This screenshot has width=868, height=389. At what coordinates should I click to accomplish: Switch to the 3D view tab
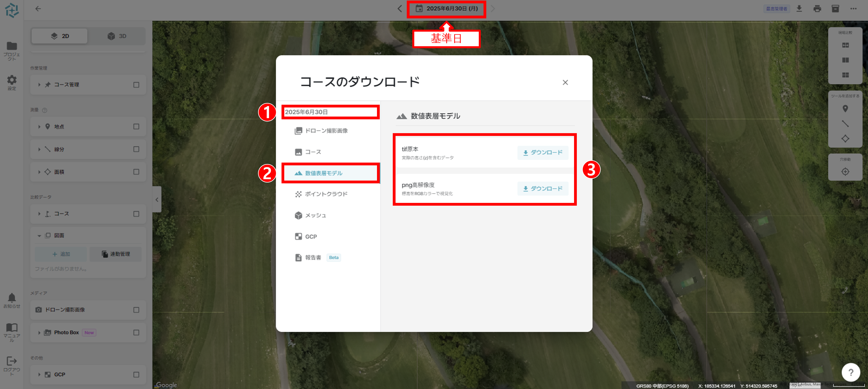[x=117, y=36]
